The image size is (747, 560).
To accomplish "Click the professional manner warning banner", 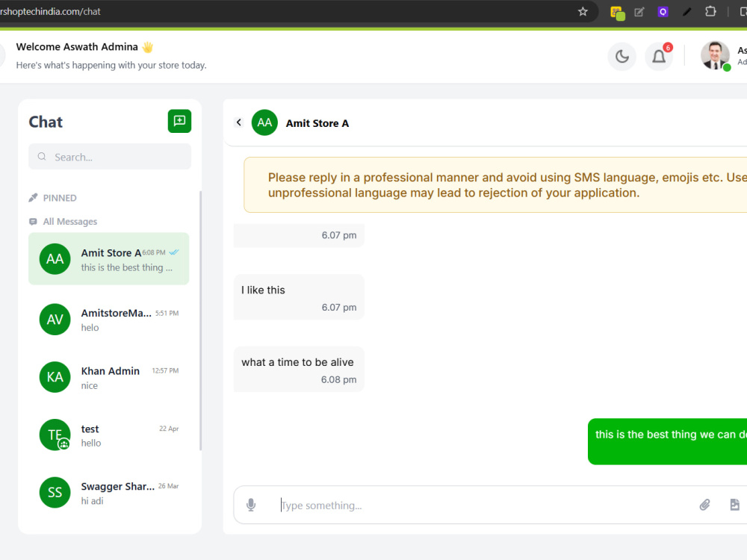I will [495, 184].
